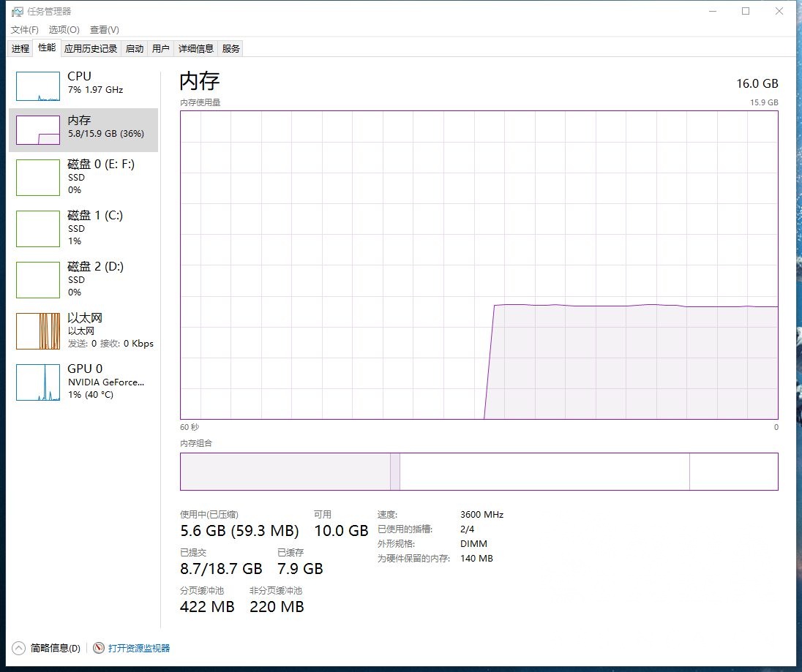Click the 1% (40 °C) GPU reading
Image resolution: width=802 pixels, height=672 pixels.
pyautogui.click(x=91, y=395)
